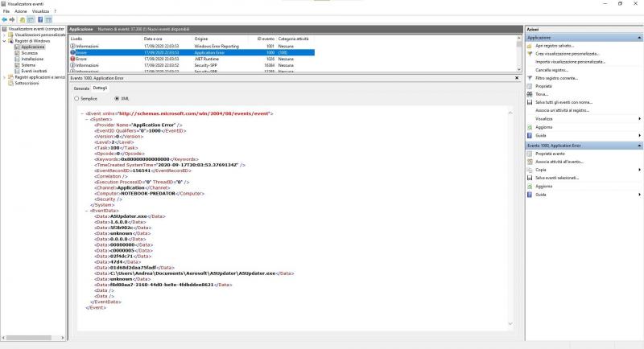644x349 pixels.
Task: Collapse Registri di Windows tree node
Action: click(x=5, y=41)
